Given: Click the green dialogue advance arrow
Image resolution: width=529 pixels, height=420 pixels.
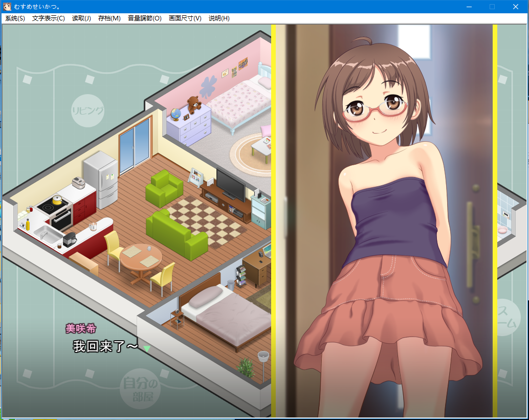Looking at the screenshot, I should [x=147, y=348].
